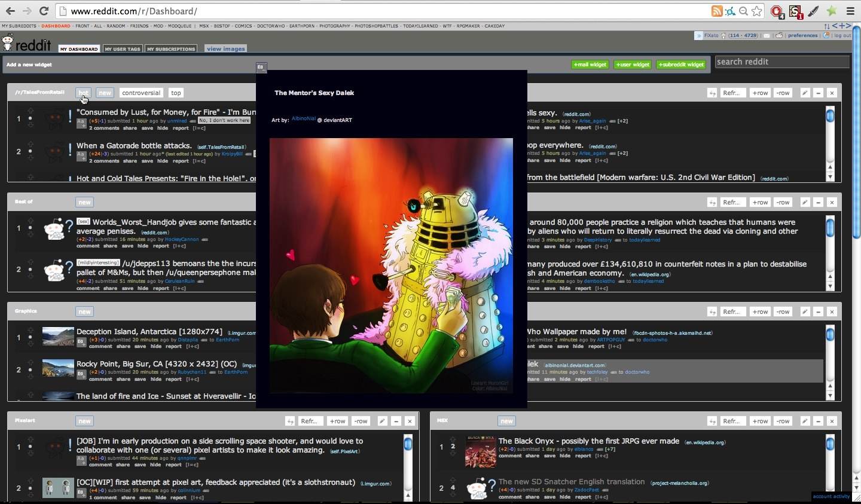The height and width of the screenshot is (504, 861).
Task: Close the MSX widget with x
Action: (x=832, y=421)
